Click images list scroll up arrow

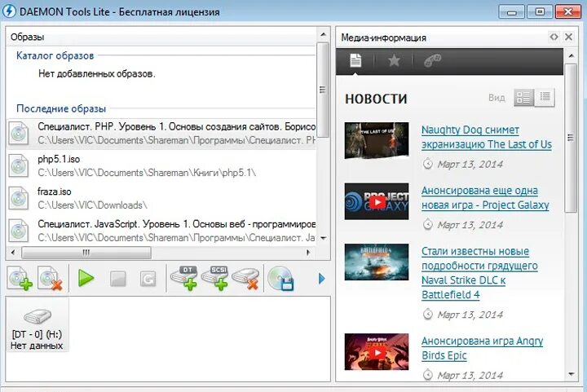323,35
